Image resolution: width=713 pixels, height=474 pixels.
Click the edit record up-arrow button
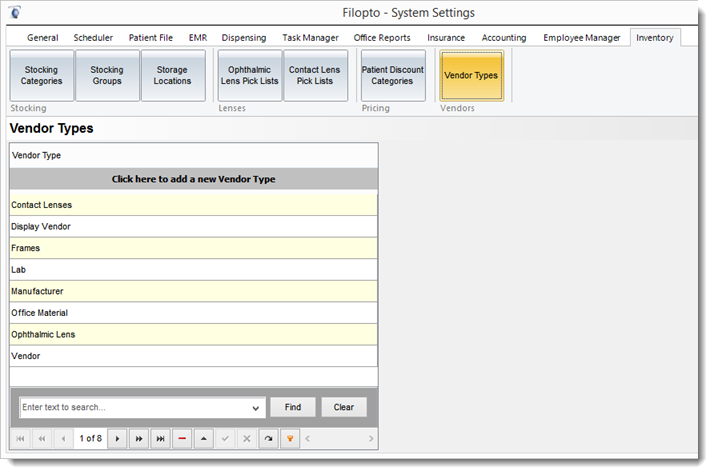click(x=204, y=439)
